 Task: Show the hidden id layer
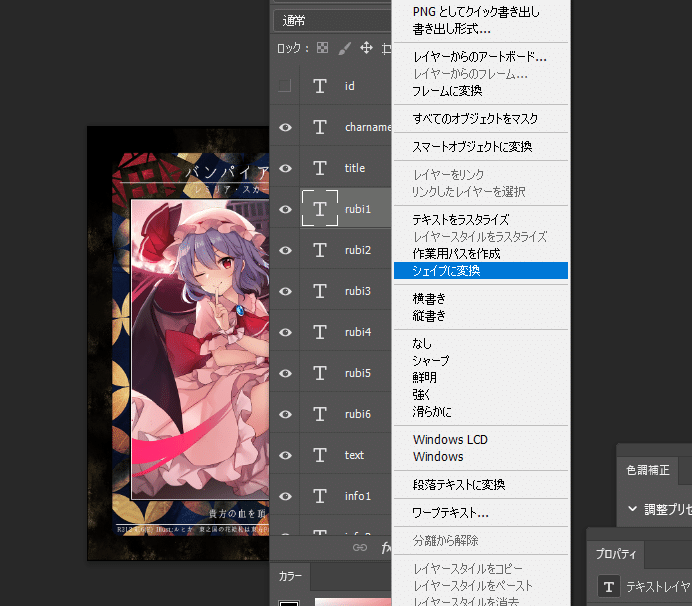pyautogui.click(x=285, y=86)
